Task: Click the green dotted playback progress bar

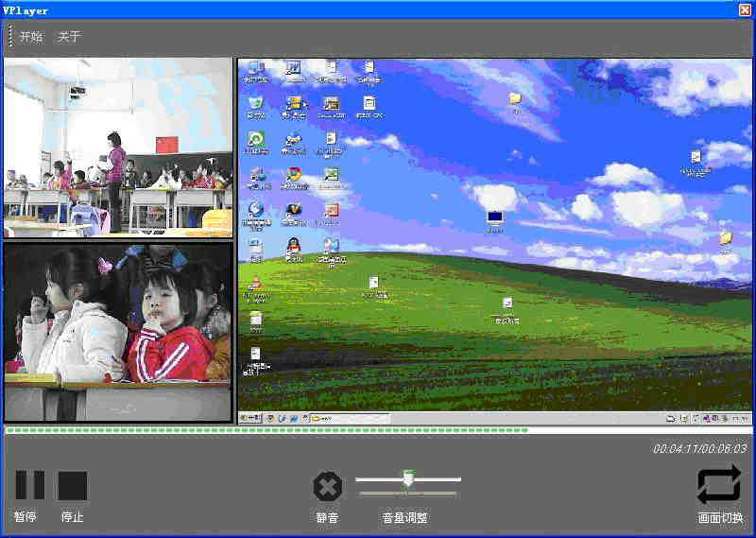Action: tap(265, 430)
